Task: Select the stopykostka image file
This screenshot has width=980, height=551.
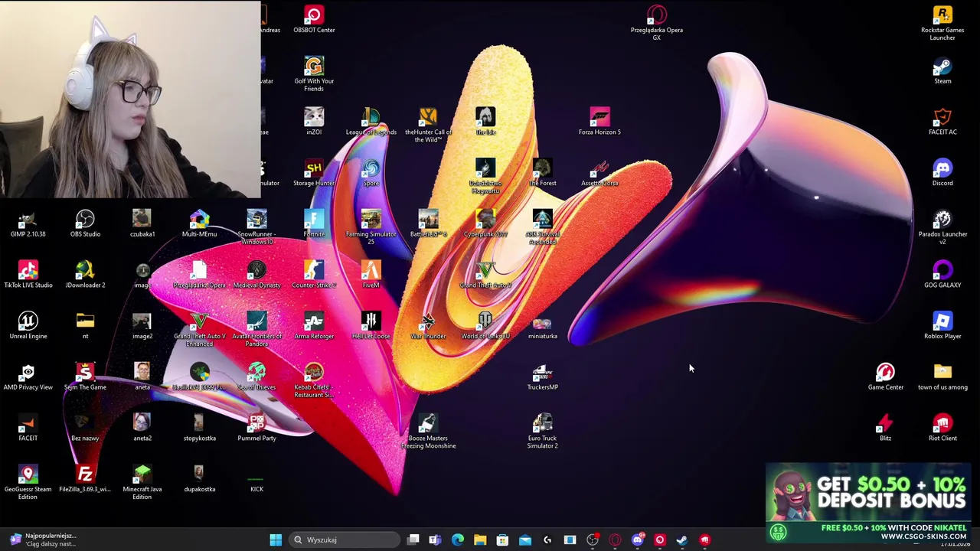Action: 200,428
